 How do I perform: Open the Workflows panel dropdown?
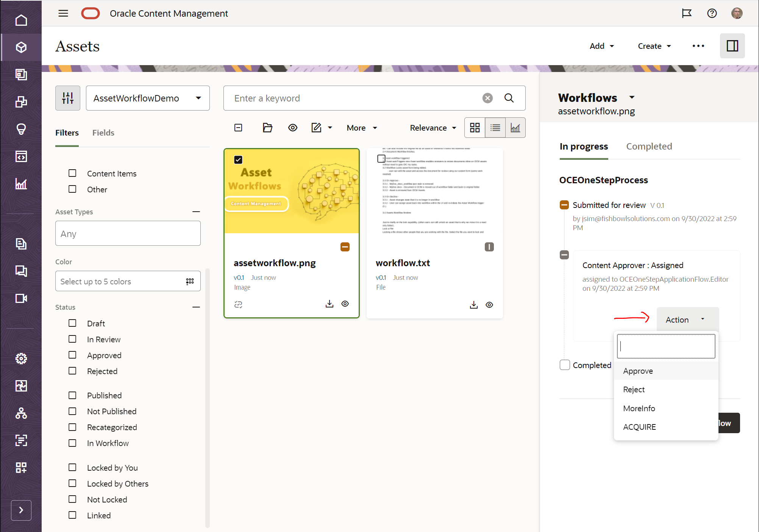(x=632, y=97)
